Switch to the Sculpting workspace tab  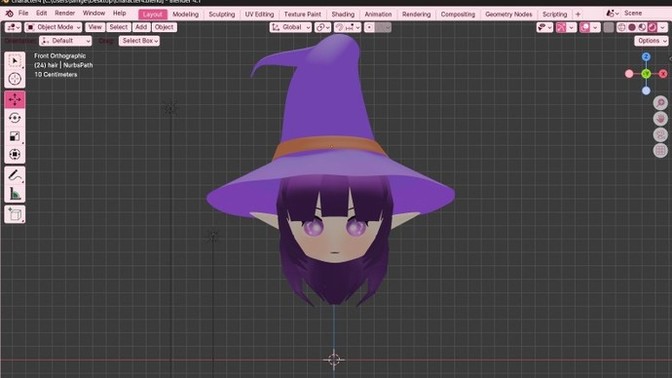click(x=222, y=14)
